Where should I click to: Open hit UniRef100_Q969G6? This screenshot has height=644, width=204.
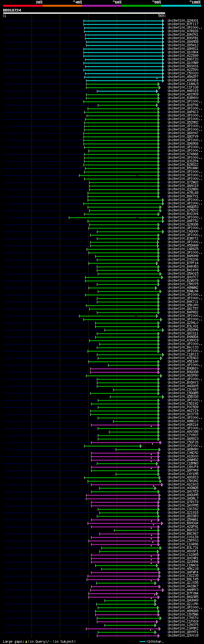(183, 143)
